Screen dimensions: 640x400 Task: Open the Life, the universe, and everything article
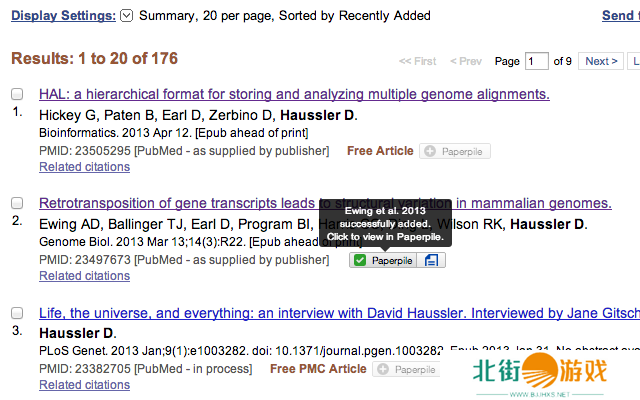coord(300,312)
